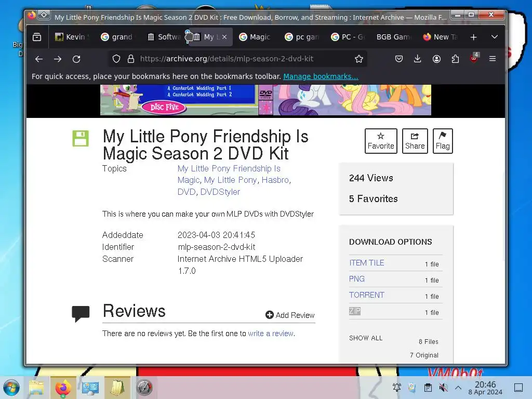Close the active My Little Pony tab
532x399 pixels.
(x=224, y=37)
